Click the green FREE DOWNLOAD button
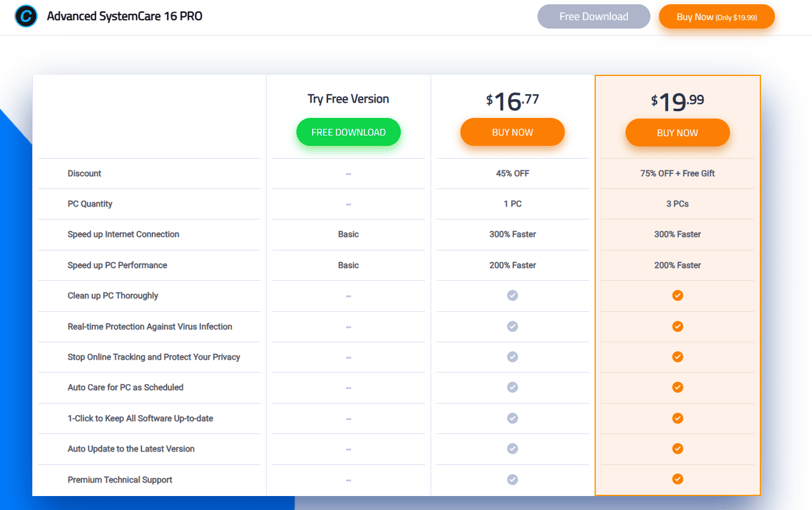The width and height of the screenshot is (812, 510). (349, 133)
